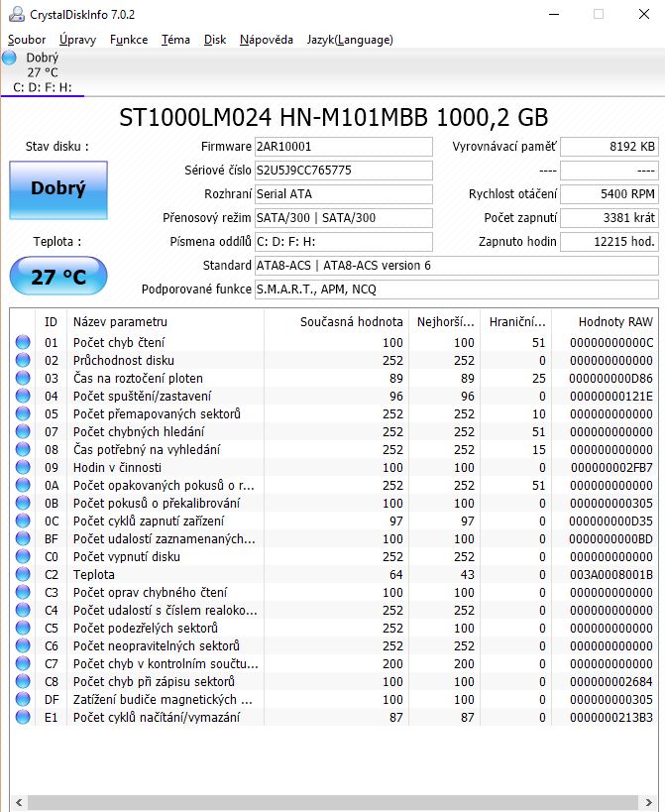Click the horizontal scrollbar left arrow
This screenshot has width=665, height=812.
point(19,803)
